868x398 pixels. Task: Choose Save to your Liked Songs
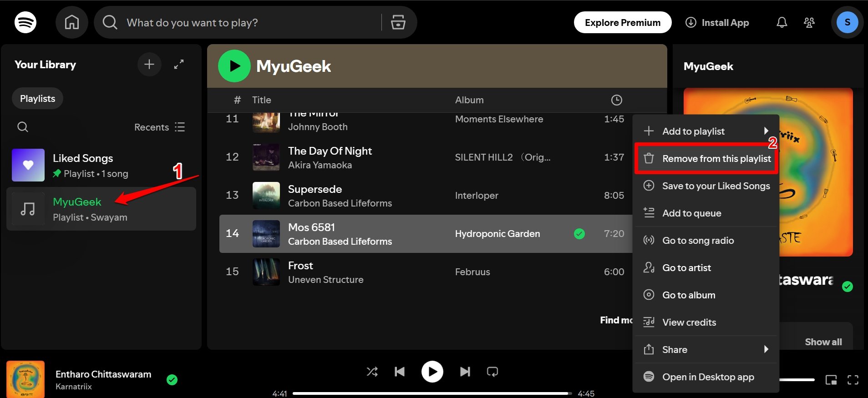coord(706,186)
